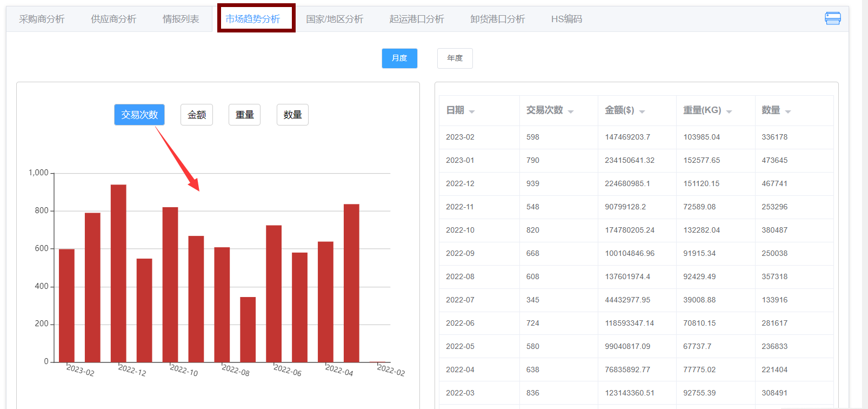Click transaction count 836
Viewport: 868px width, 409px height.
click(x=533, y=393)
